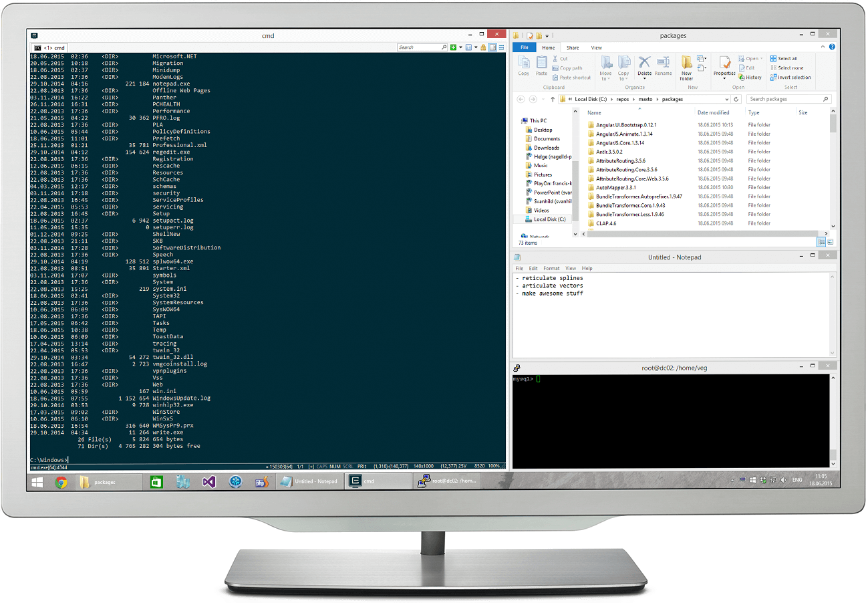868x603 pixels.
Task: Click Select all in Explorer ribbon
Action: click(x=783, y=59)
